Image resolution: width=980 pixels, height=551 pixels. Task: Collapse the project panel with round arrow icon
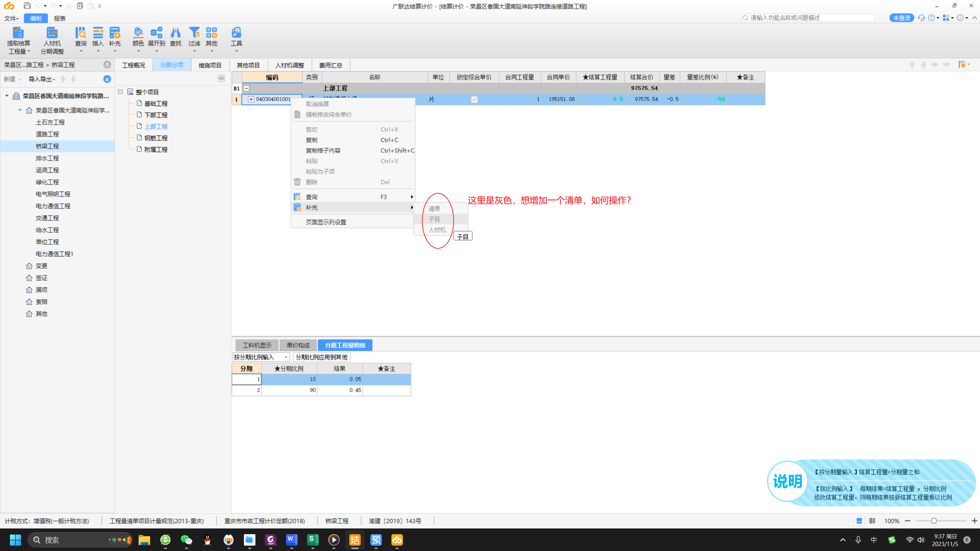(107, 65)
